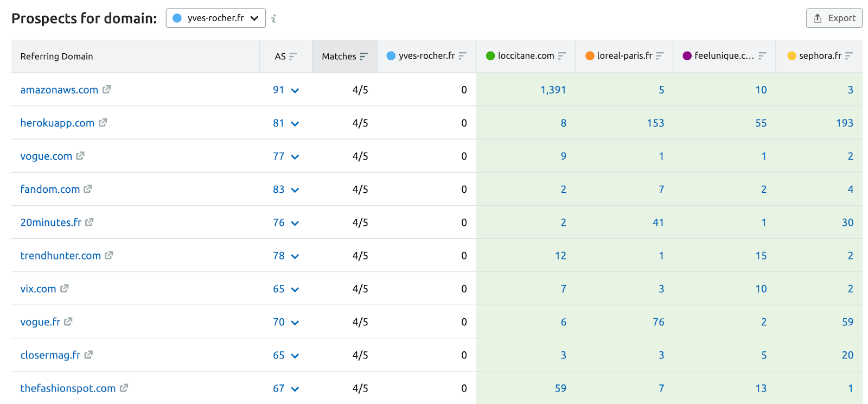
Task: Open external link icon next to amazonaws.com
Action: coord(106,89)
